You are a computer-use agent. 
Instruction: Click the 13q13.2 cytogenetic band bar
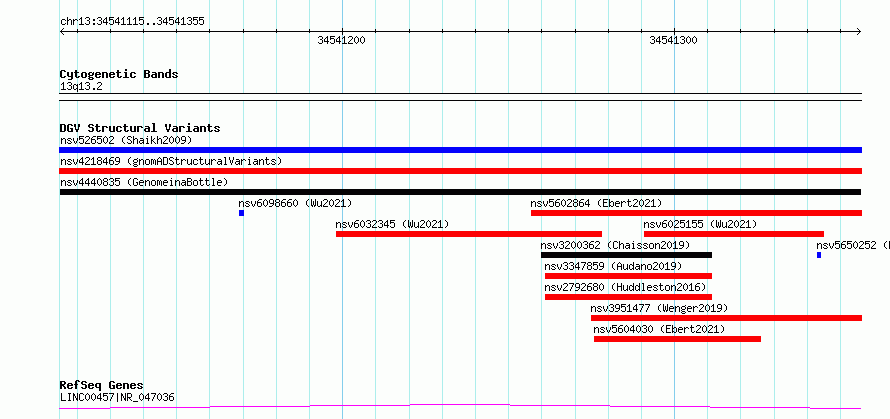coord(460,97)
